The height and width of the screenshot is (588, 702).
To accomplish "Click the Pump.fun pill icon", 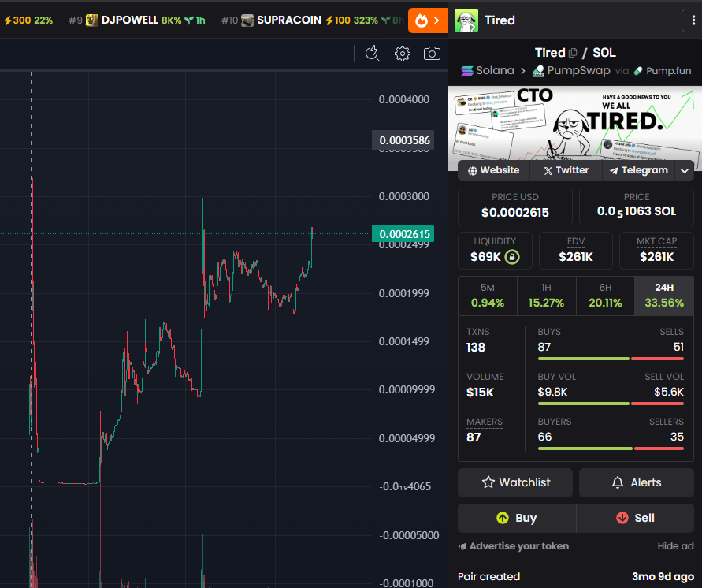I will coord(638,71).
